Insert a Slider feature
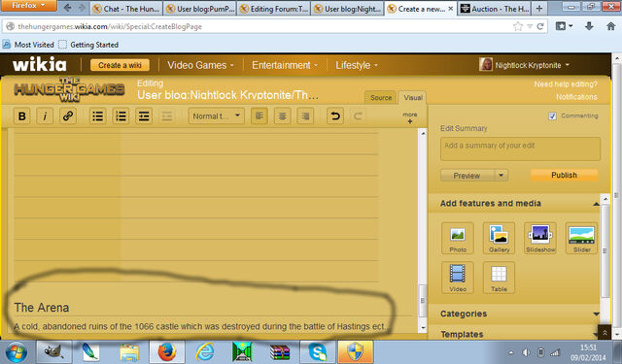Image resolution: width=622 pixels, height=364 pixels. (581, 238)
